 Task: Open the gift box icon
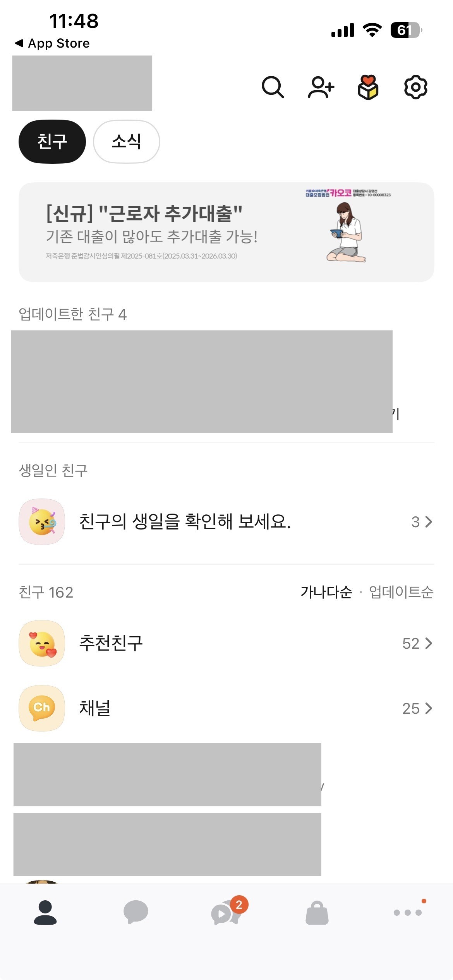(x=368, y=87)
